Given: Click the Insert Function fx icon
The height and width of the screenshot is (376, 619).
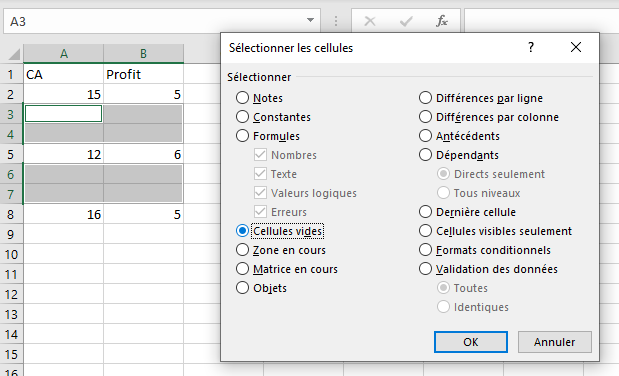Looking at the screenshot, I should tap(442, 21).
